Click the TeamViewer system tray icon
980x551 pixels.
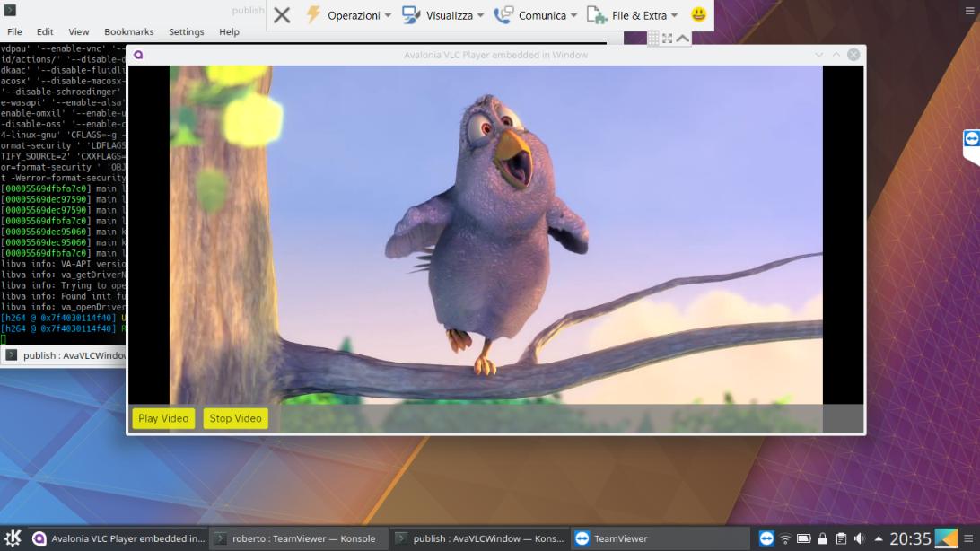click(x=766, y=538)
